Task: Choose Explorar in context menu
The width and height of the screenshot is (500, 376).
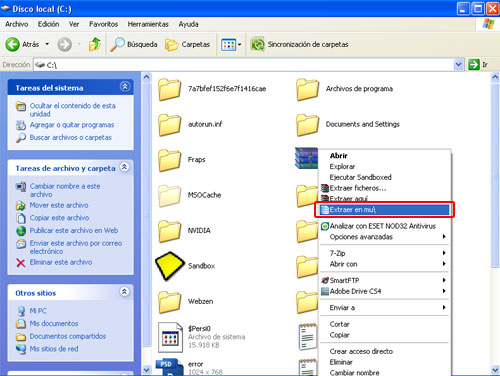Action: 384,166
